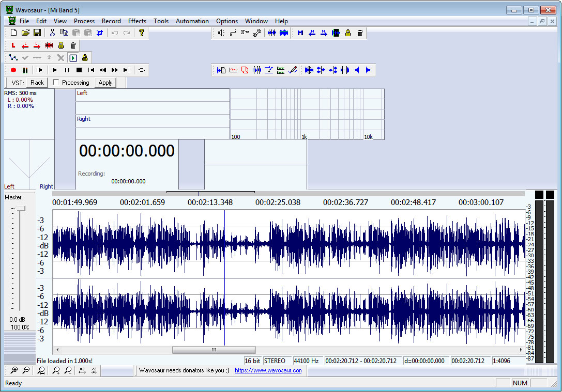This screenshot has width=562, height=392.
Task: Click the Zoom in magnifier icon
Action: (13, 370)
